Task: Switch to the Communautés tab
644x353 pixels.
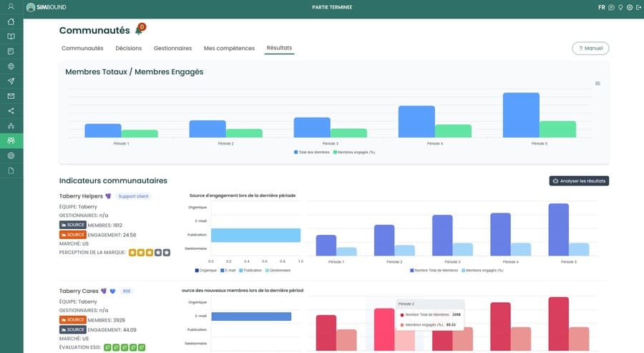Action: pyautogui.click(x=82, y=48)
